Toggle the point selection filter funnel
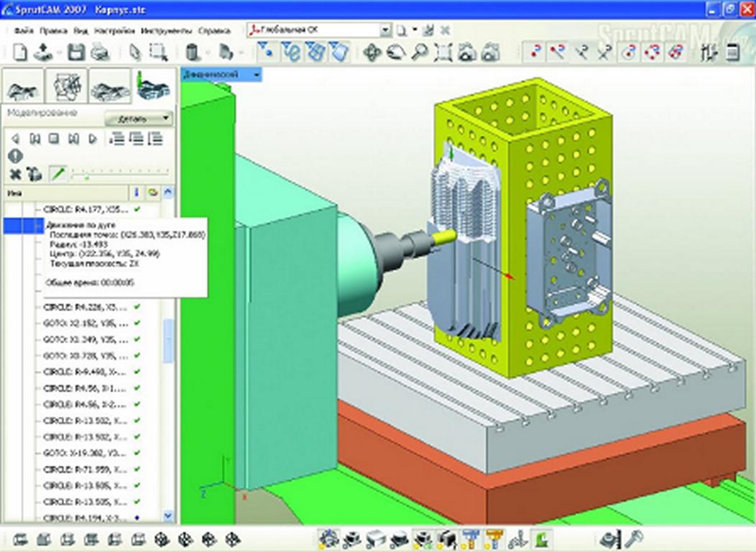The width and height of the screenshot is (756, 552). (266, 52)
